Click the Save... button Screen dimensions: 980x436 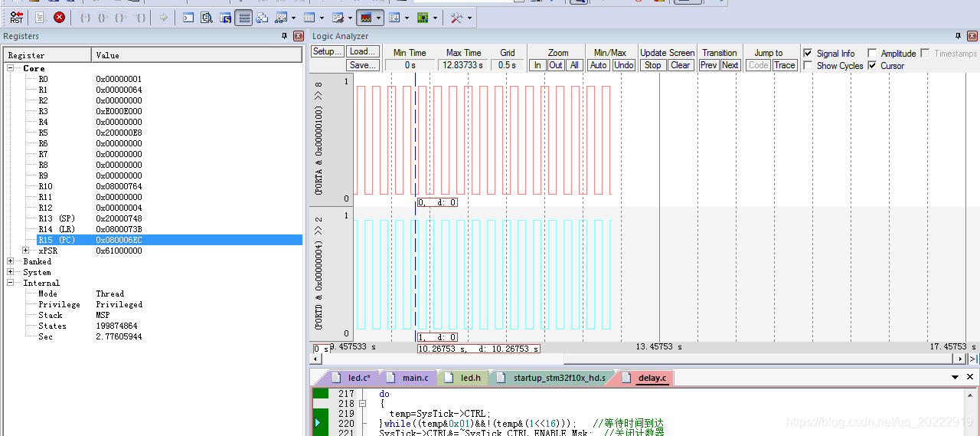pos(362,65)
